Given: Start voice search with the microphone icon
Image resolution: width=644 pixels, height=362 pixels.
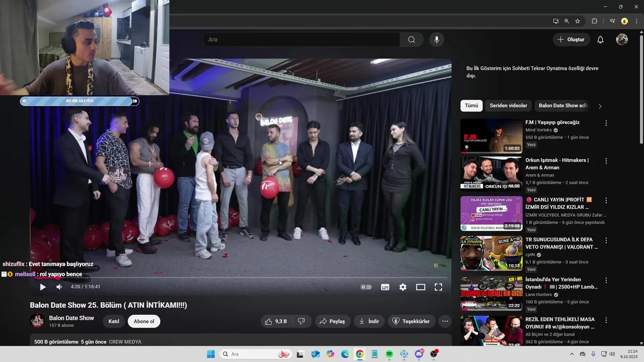Looking at the screenshot, I should click(437, 40).
